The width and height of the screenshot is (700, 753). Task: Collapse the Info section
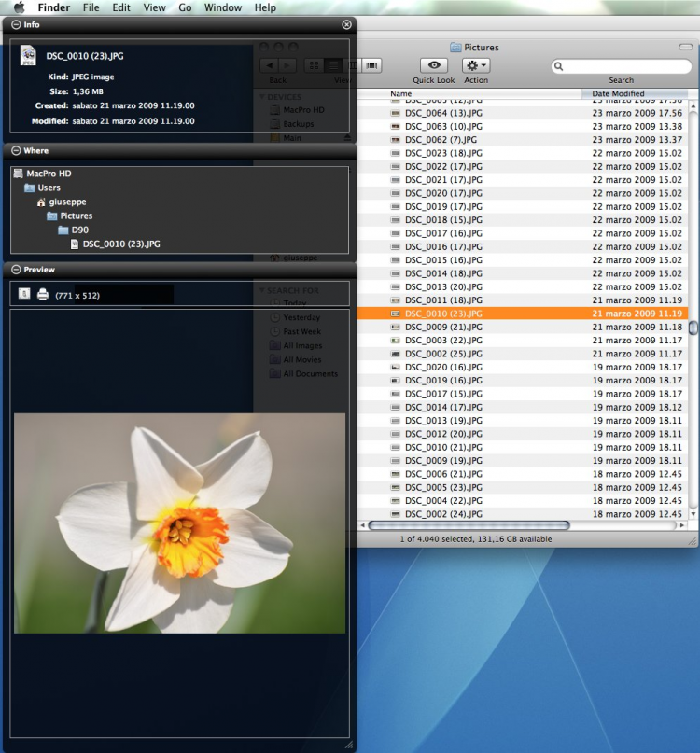[16, 24]
